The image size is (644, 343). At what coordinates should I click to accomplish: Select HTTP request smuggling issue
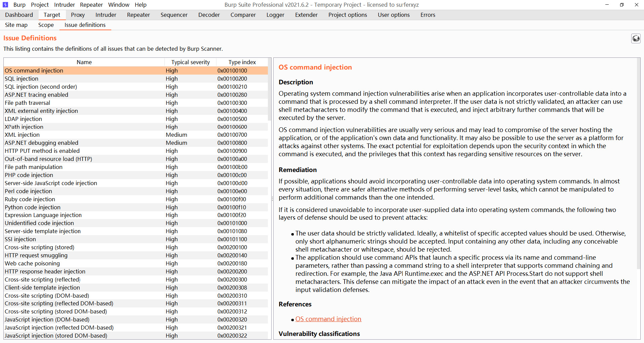(x=136, y=255)
